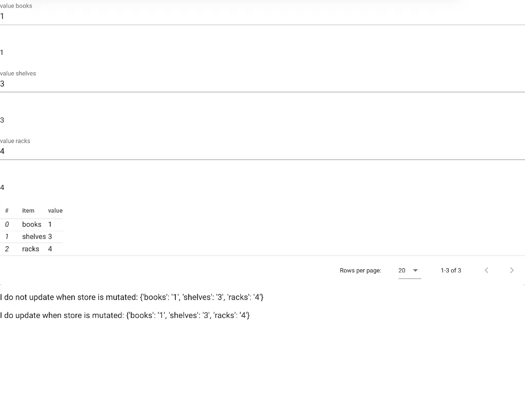Click row index 2 in the table

coord(7,249)
